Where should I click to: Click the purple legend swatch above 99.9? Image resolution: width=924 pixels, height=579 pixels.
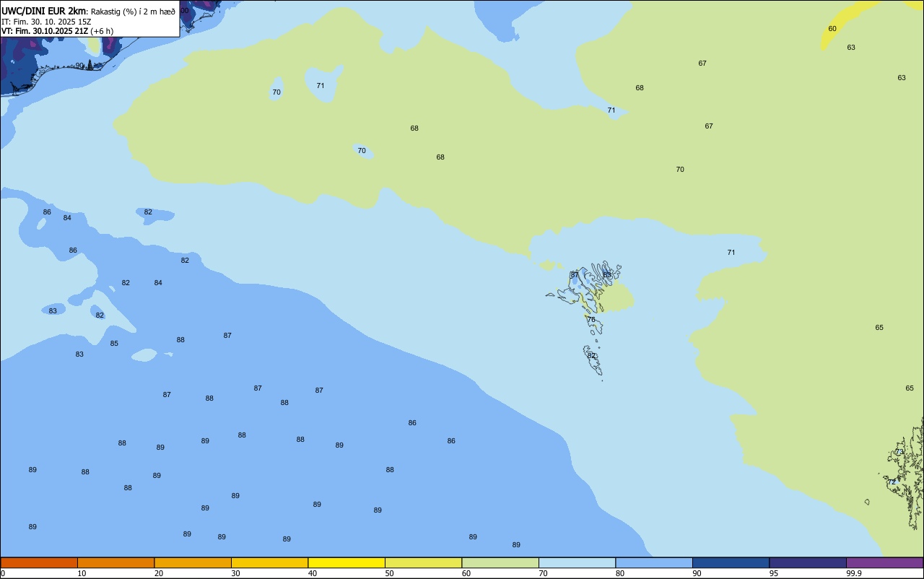pos(885,562)
